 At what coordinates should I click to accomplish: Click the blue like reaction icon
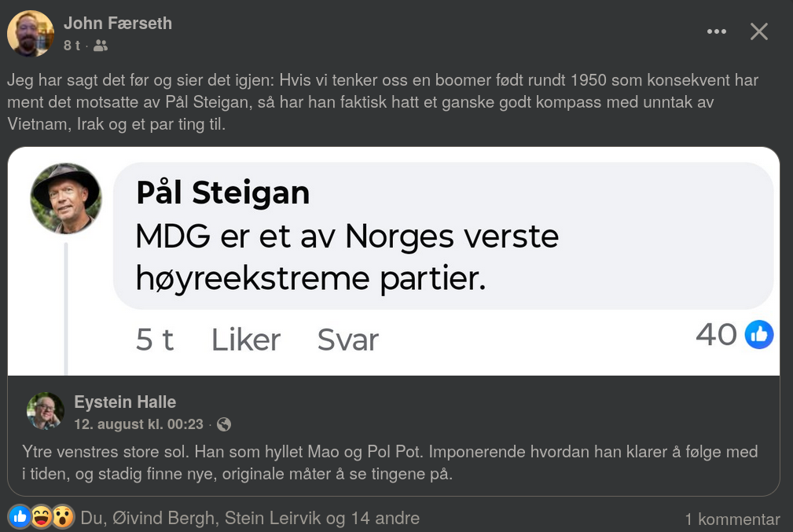coord(20,517)
